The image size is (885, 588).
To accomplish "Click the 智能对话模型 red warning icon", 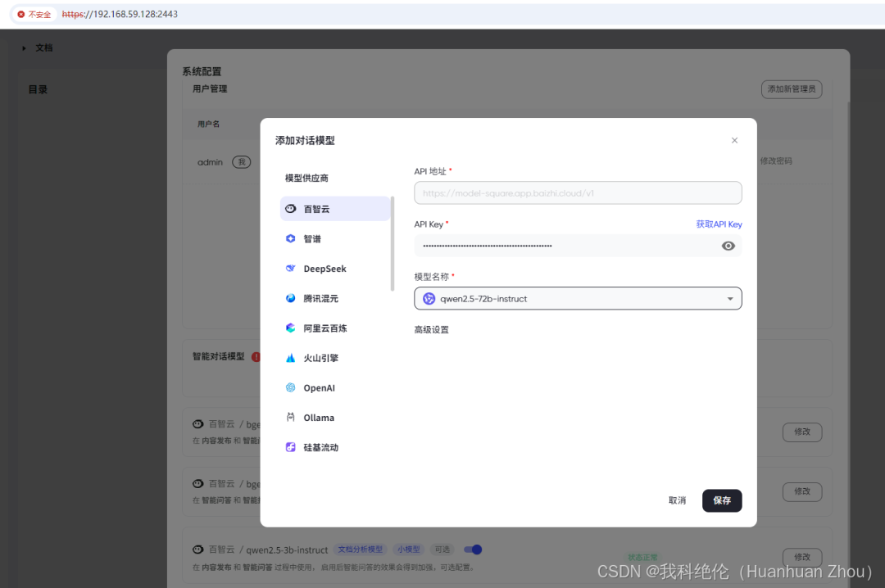I will tap(256, 356).
